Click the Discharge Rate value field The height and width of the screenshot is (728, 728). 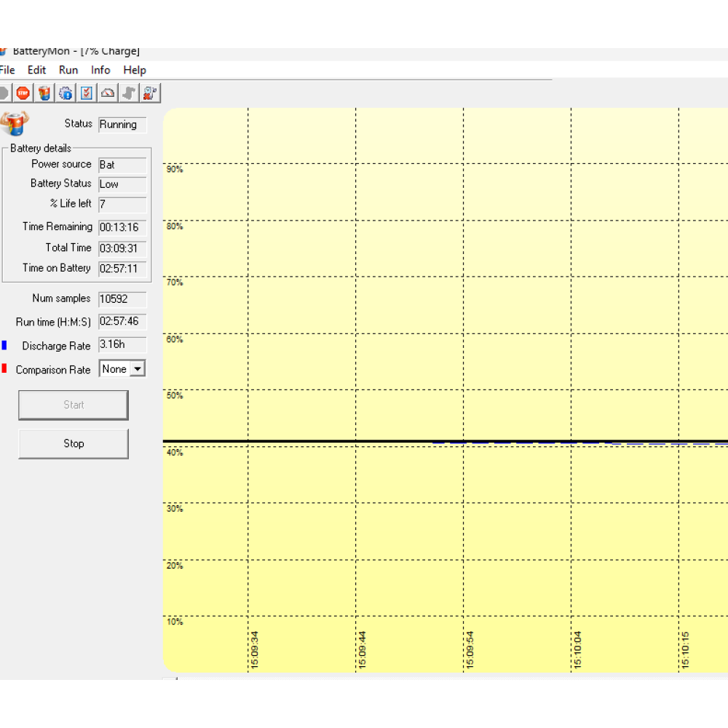[122, 345]
